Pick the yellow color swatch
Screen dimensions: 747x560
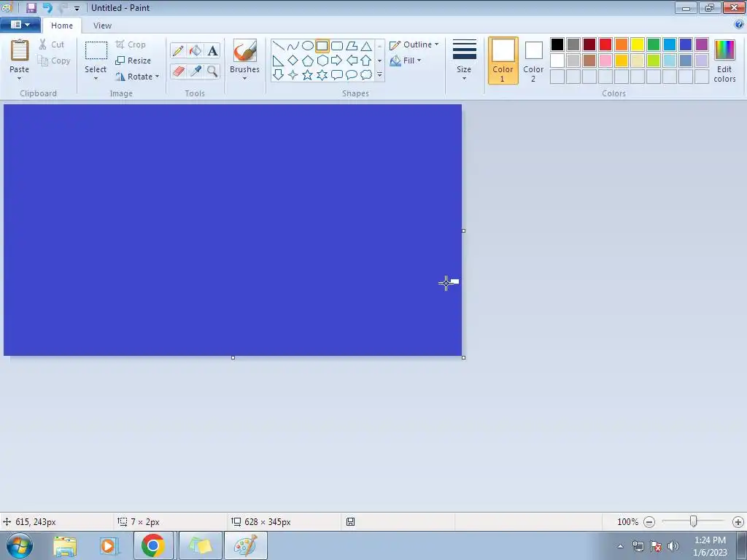tap(638, 44)
